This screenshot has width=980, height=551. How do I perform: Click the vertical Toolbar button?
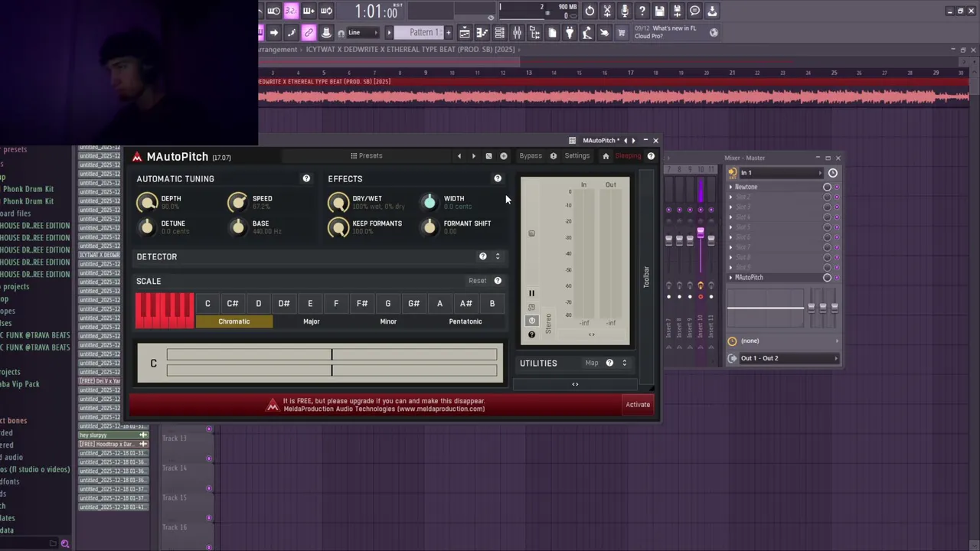646,277
